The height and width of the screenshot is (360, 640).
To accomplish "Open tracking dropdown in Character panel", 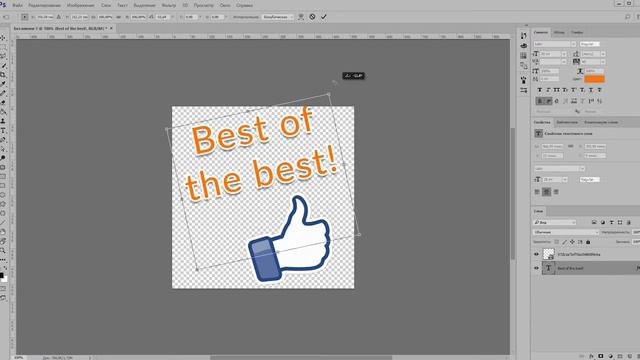I will 603,62.
